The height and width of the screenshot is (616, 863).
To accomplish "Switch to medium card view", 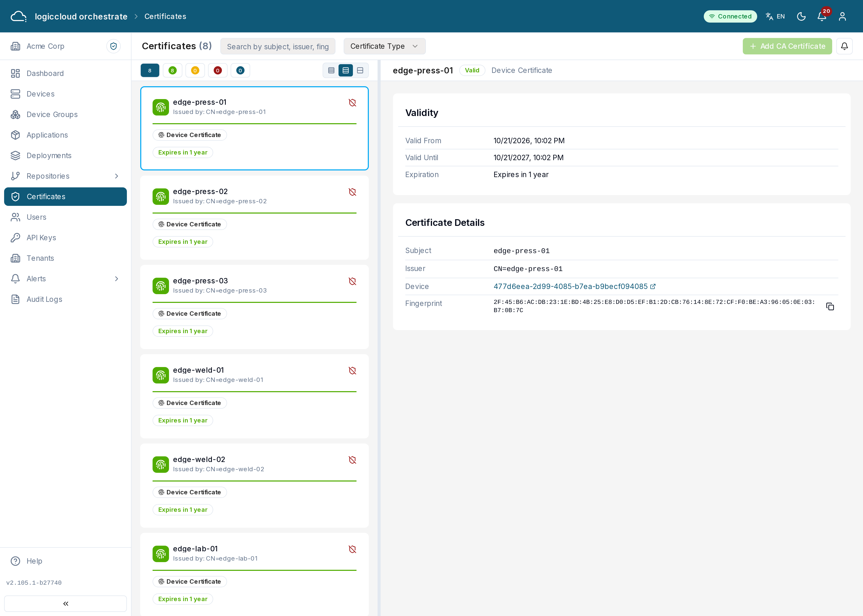I will (x=346, y=71).
